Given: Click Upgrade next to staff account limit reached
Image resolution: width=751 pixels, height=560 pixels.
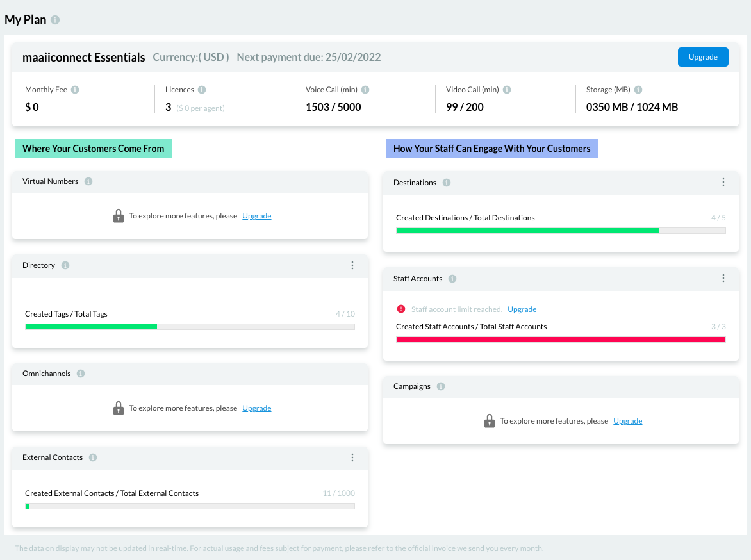Looking at the screenshot, I should [x=522, y=309].
